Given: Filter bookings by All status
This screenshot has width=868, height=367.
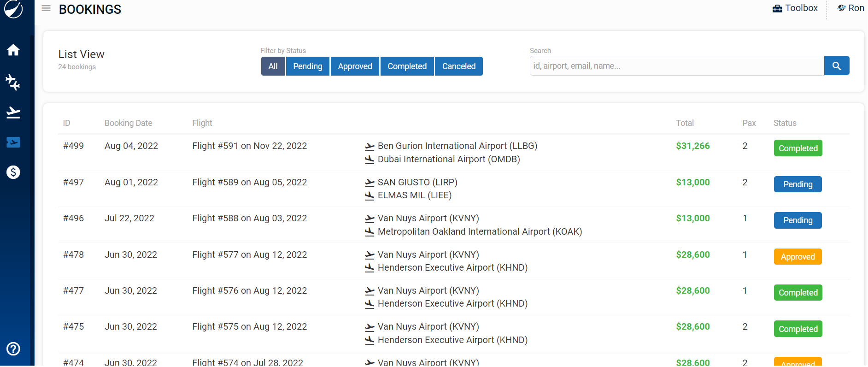Looking at the screenshot, I should click(273, 66).
